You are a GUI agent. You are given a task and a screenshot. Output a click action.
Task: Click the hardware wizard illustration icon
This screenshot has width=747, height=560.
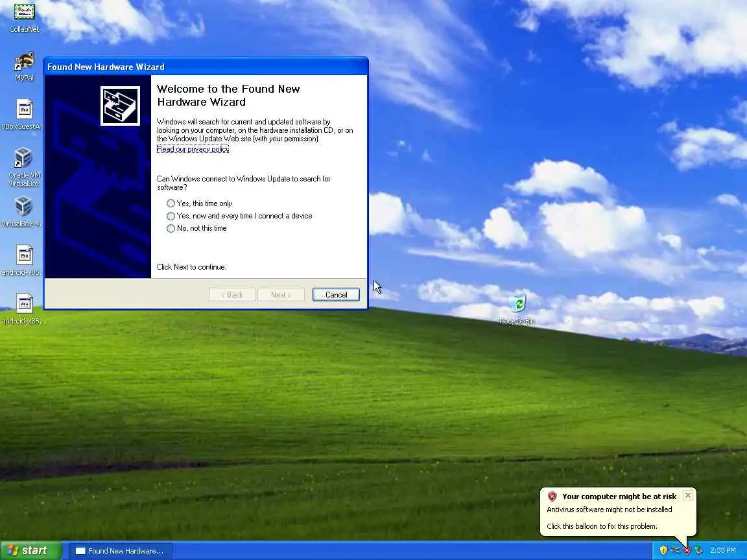120,106
